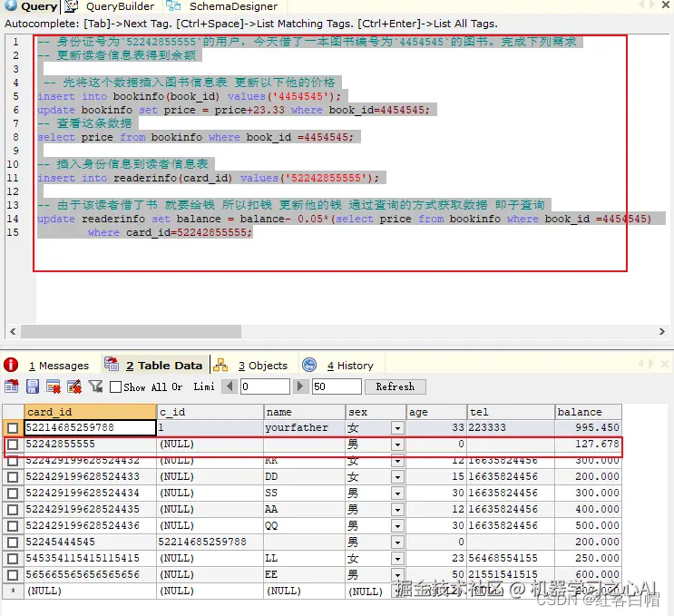Click the editor scrollbar left arrow

[x=13, y=331]
